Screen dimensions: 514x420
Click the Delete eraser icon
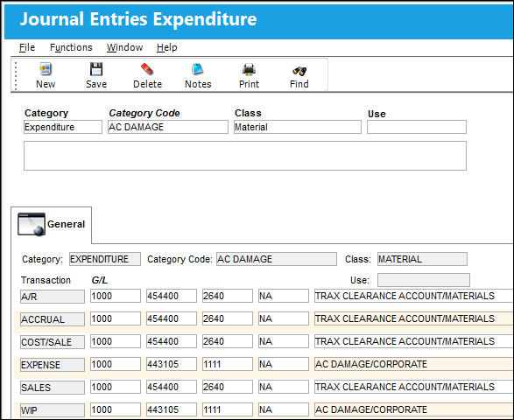point(147,69)
